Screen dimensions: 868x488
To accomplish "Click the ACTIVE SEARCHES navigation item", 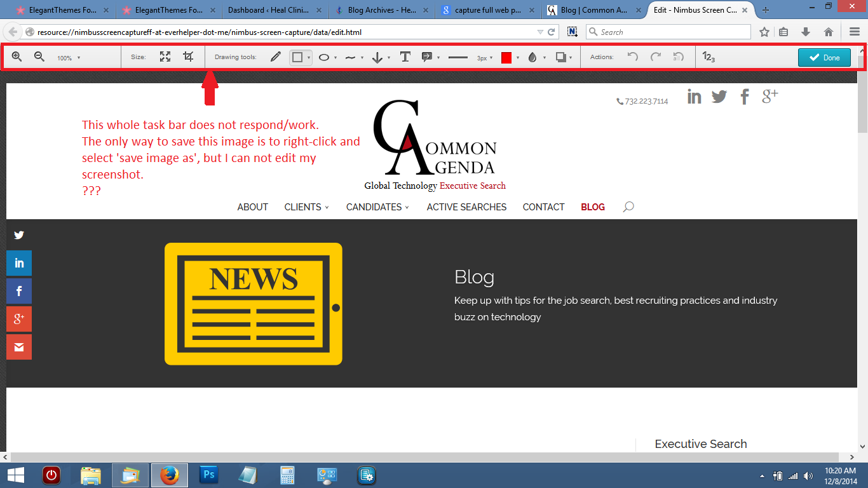I will pyautogui.click(x=466, y=207).
